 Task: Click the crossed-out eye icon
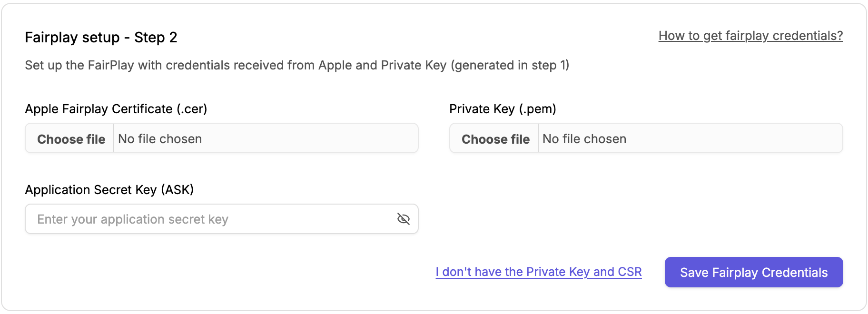coord(403,219)
